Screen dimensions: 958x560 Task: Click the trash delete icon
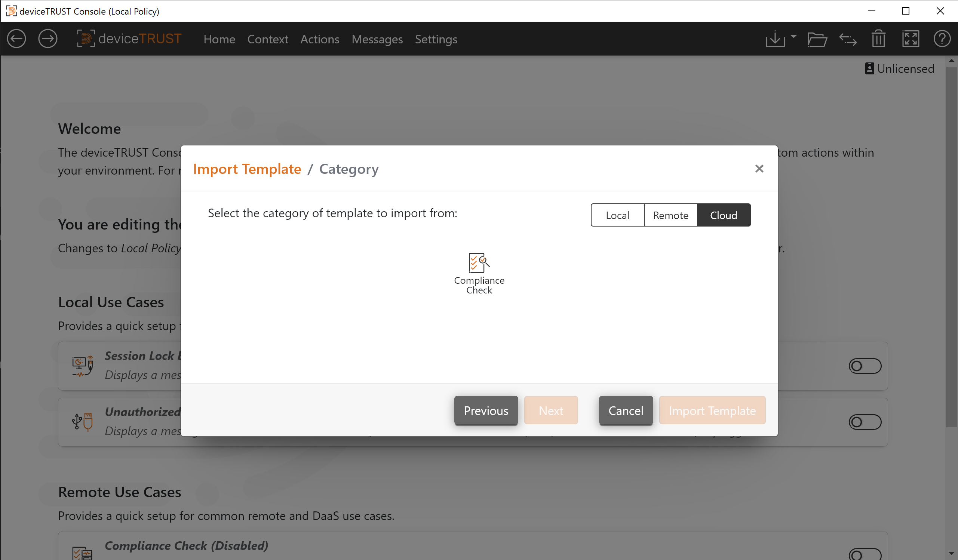[x=879, y=39]
